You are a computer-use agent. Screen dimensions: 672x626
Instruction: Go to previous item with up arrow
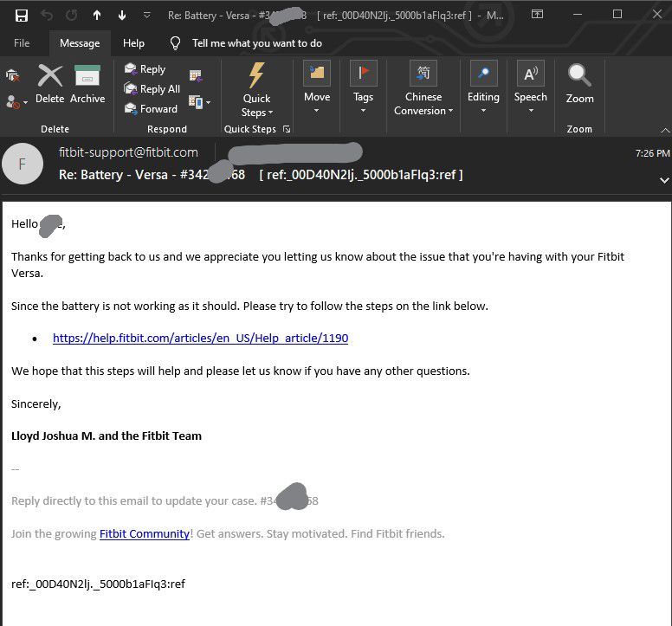[x=97, y=16]
